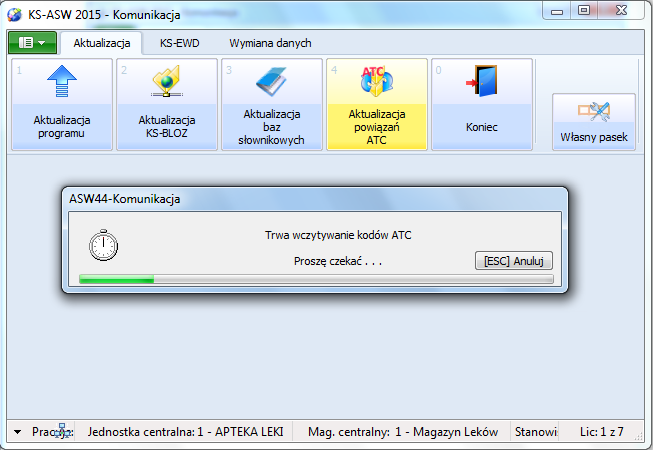Select the Aktualizacja KS-BLOZ globe icon

coord(167,81)
